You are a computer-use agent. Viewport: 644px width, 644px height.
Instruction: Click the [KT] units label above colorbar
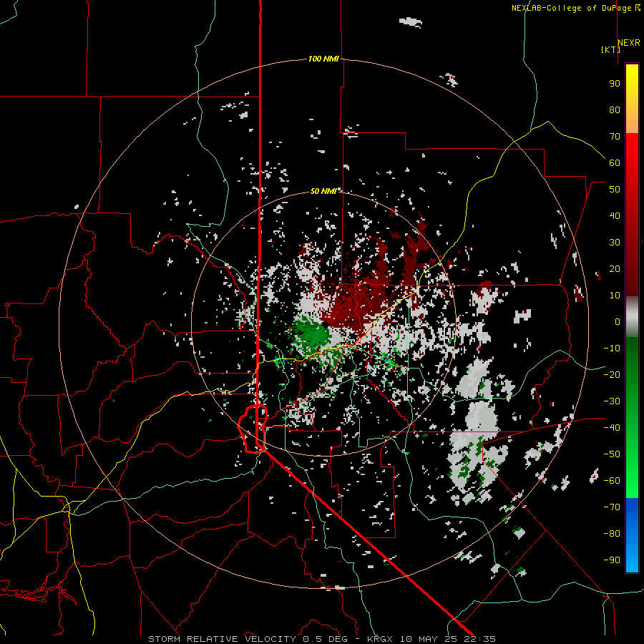[610, 49]
